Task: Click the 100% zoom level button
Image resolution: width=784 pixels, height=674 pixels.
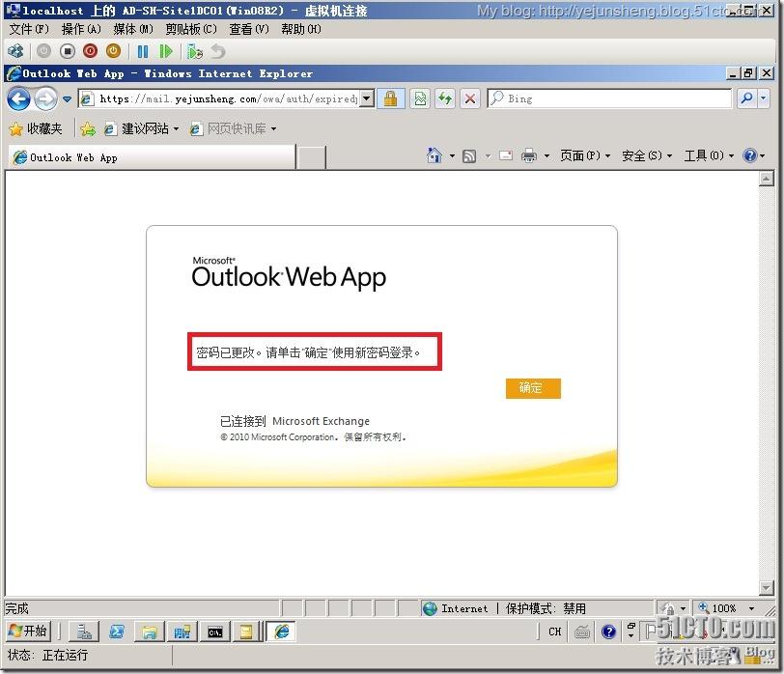Action: (x=718, y=608)
